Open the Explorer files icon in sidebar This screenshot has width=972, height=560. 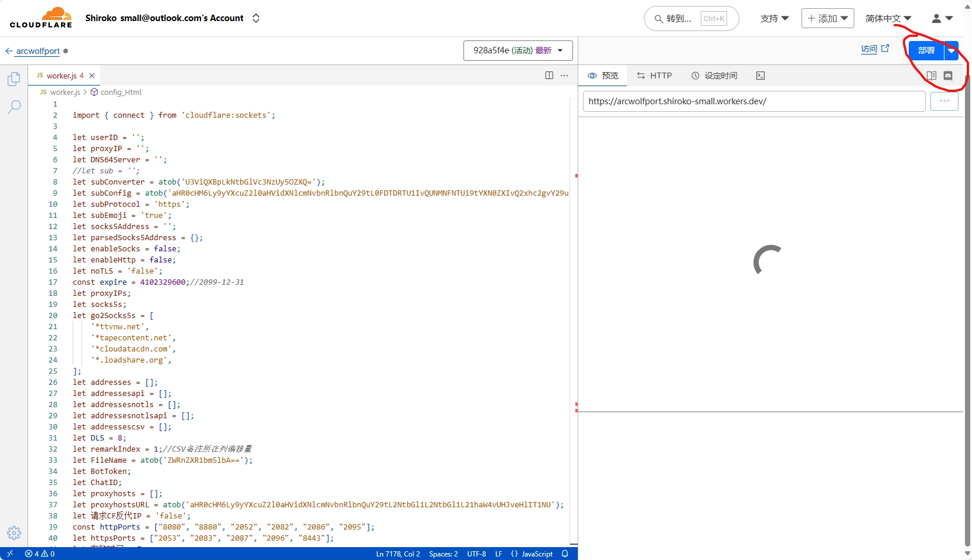14,79
